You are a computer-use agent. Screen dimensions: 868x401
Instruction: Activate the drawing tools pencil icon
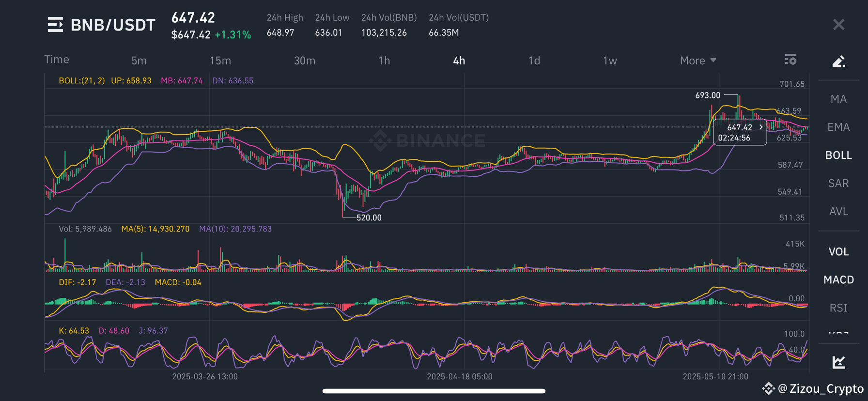(838, 62)
